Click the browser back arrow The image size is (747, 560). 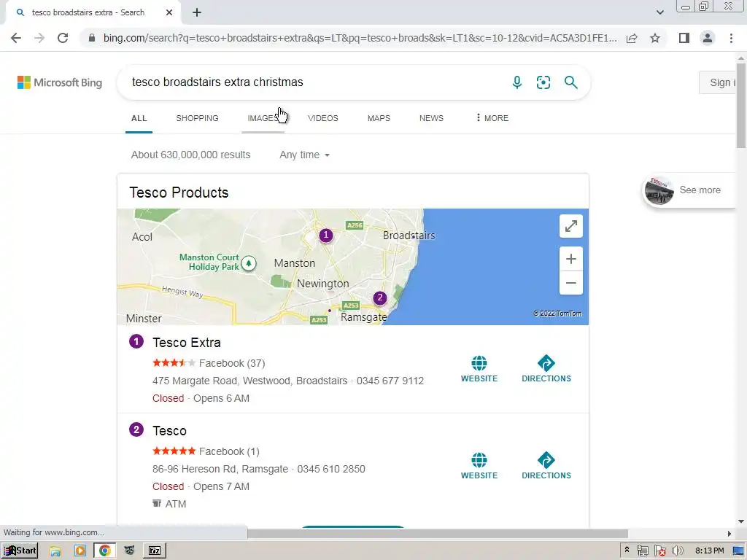coord(16,38)
